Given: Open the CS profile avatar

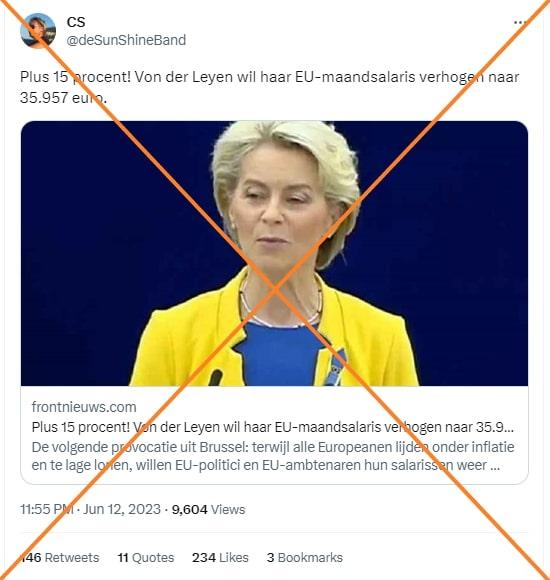Looking at the screenshot, I should [x=38, y=31].
